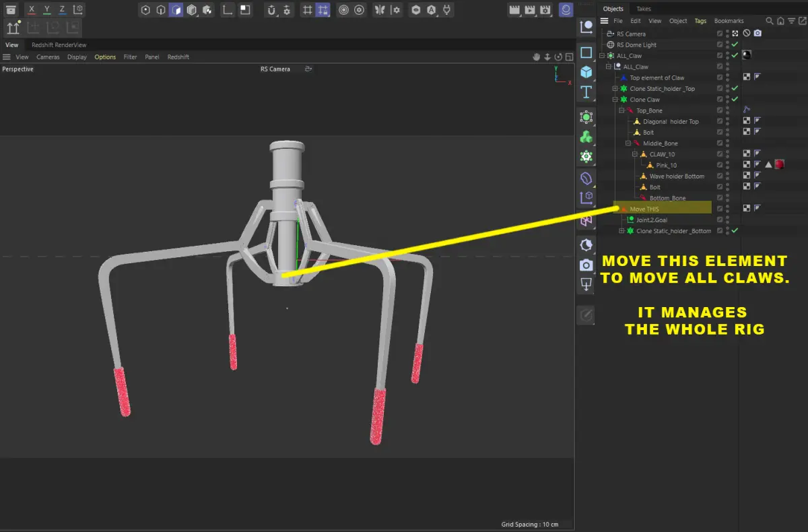Switch to Edges mode icon

[x=160, y=10]
